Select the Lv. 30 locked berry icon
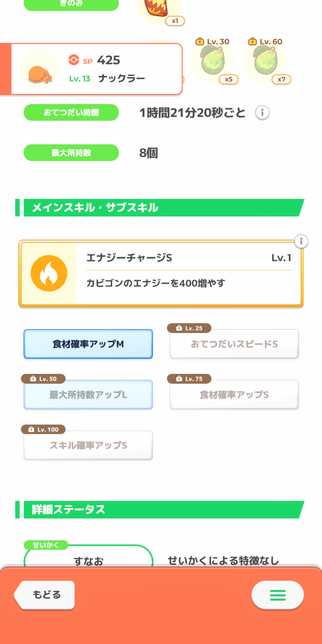The width and height of the screenshot is (322, 644). coord(213,61)
